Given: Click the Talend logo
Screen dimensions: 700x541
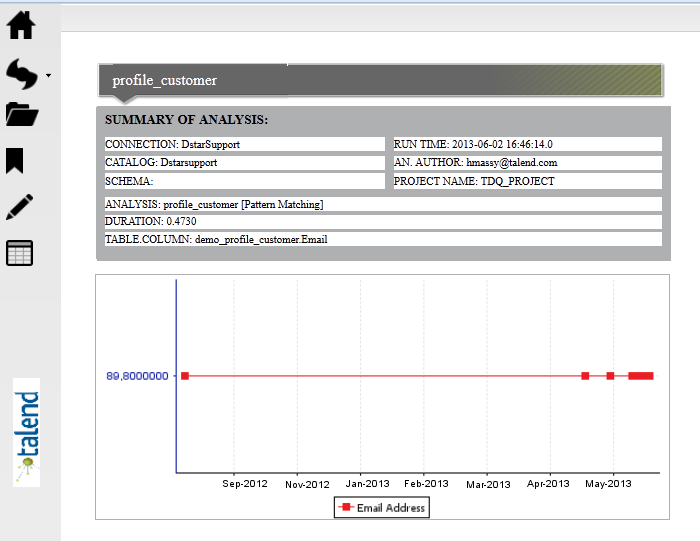Looking at the screenshot, I should point(27,432).
